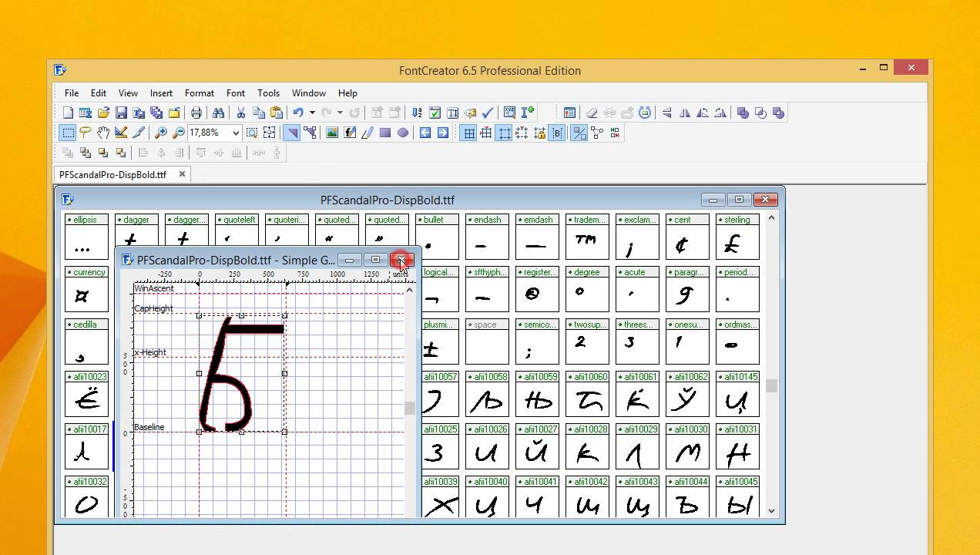
Task: Open the Help menu
Action: click(x=347, y=93)
